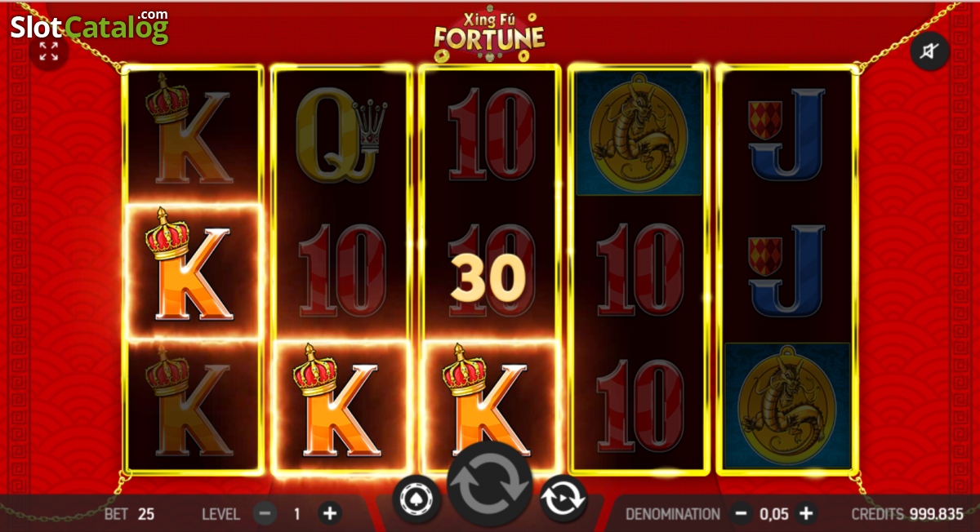The width and height of the screenshot is (980, 532).
Task: Click the glowing K at bottom of second reel
Action: (x=341, y=406)
